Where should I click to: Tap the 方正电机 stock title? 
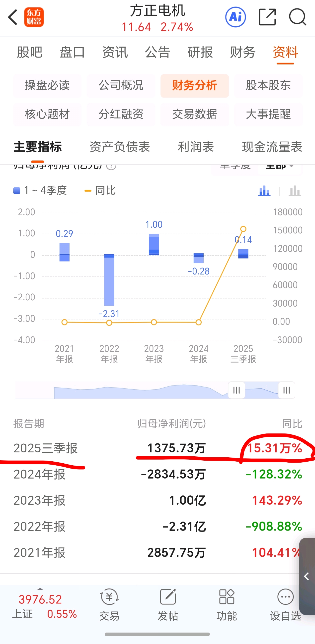coord(157,11)
